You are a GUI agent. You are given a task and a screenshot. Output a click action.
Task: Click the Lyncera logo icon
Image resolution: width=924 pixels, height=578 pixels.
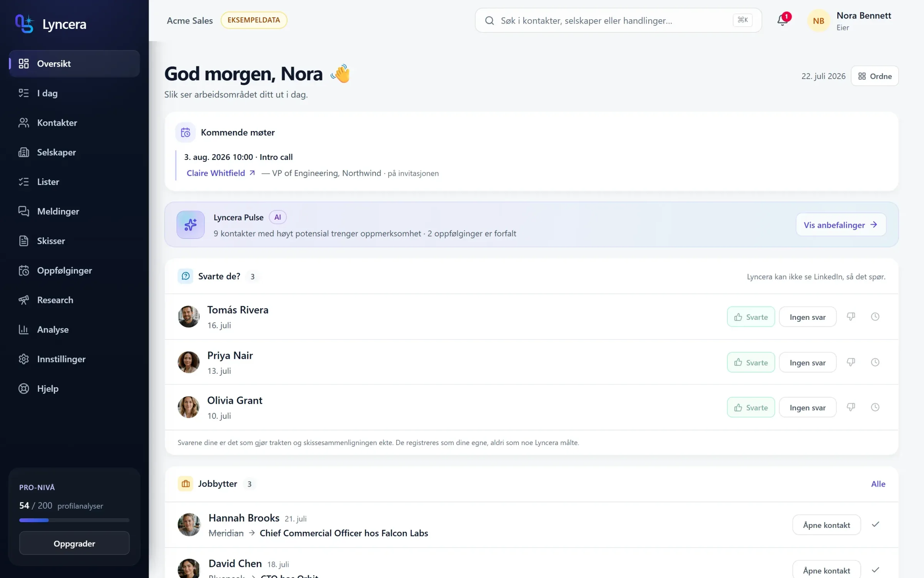[24, 24]
